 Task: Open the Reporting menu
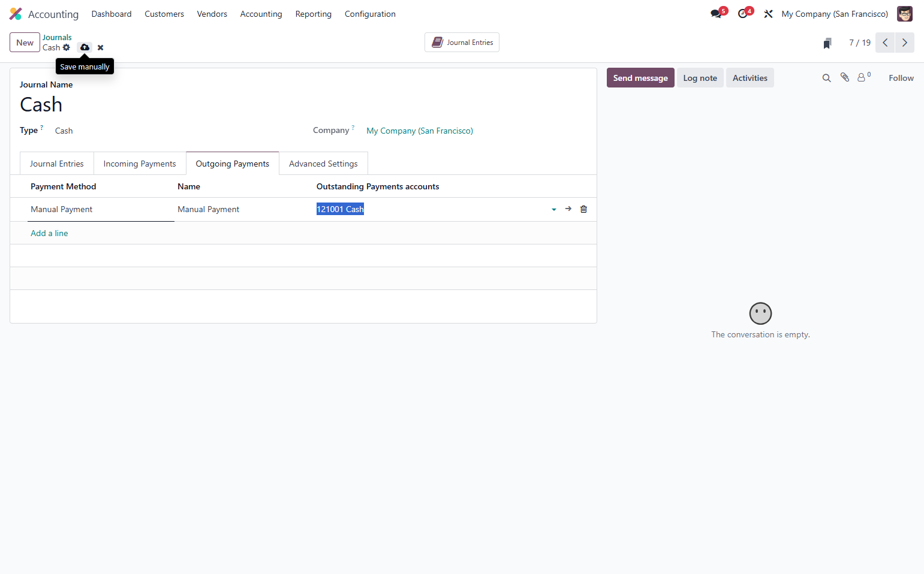[314, 14]
